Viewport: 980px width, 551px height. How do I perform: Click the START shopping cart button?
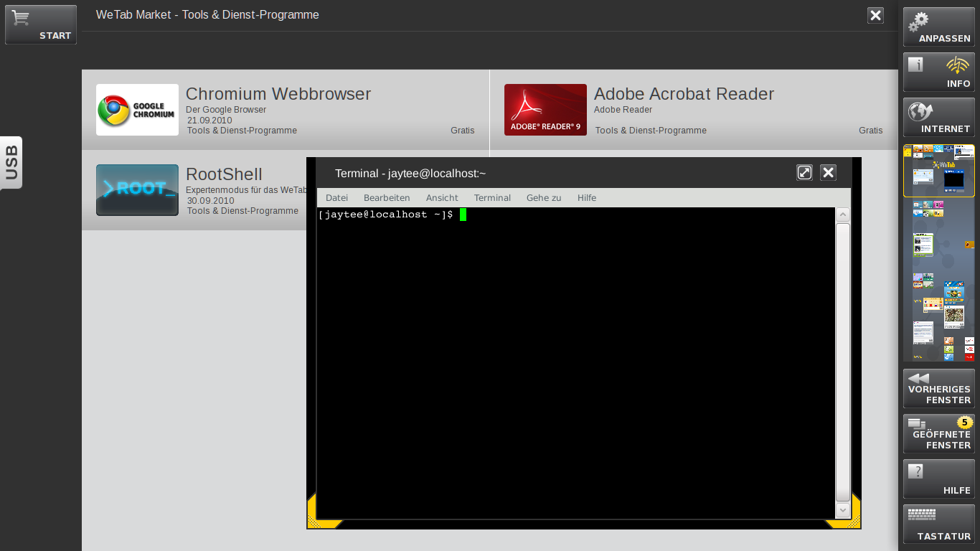pos(41,25)
